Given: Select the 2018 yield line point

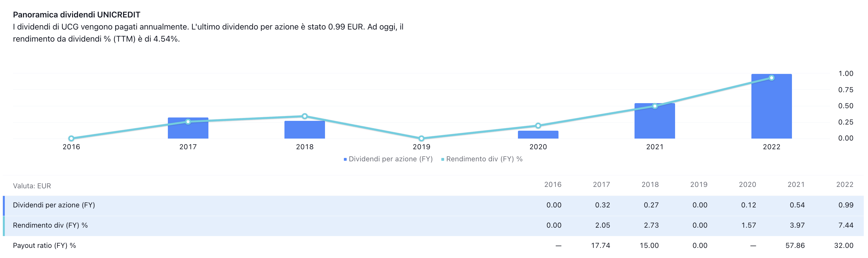Looking at the screenshot, I should [x=305, y=116].
